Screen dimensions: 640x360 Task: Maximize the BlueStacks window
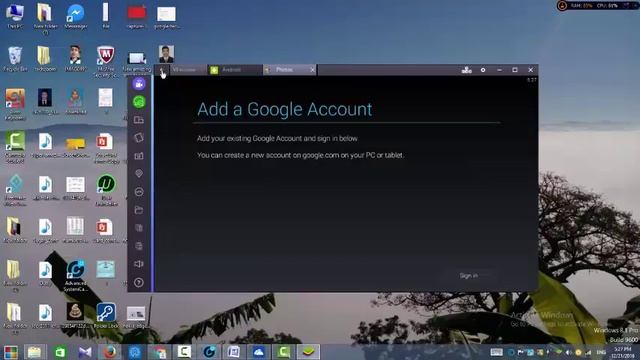(515, 70)
